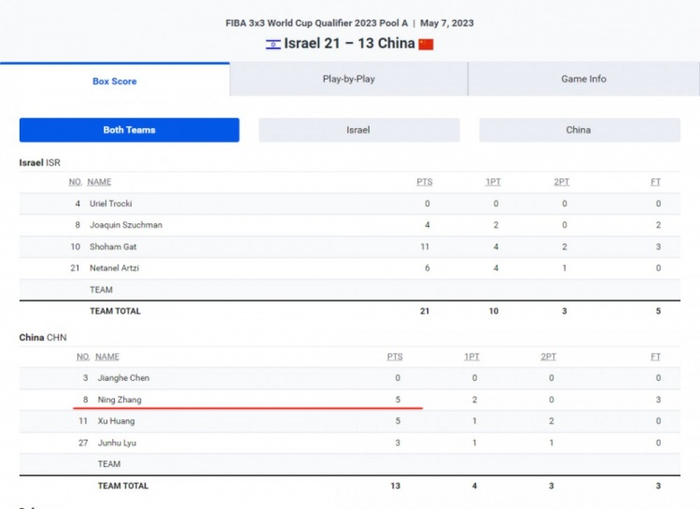This screenshot has height=509, width=700.
Task: Sort Israel table by PTS column
Action: pos(424,182)
